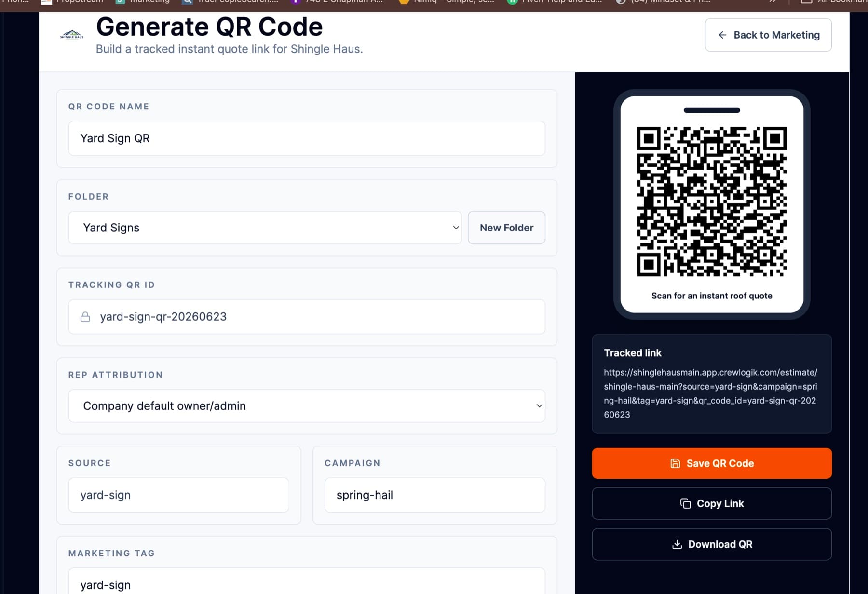Image resolution: width=868 pixels, height=594 pixels.
Task: Click the Tracking QR ID field
Action: [307, 317]
